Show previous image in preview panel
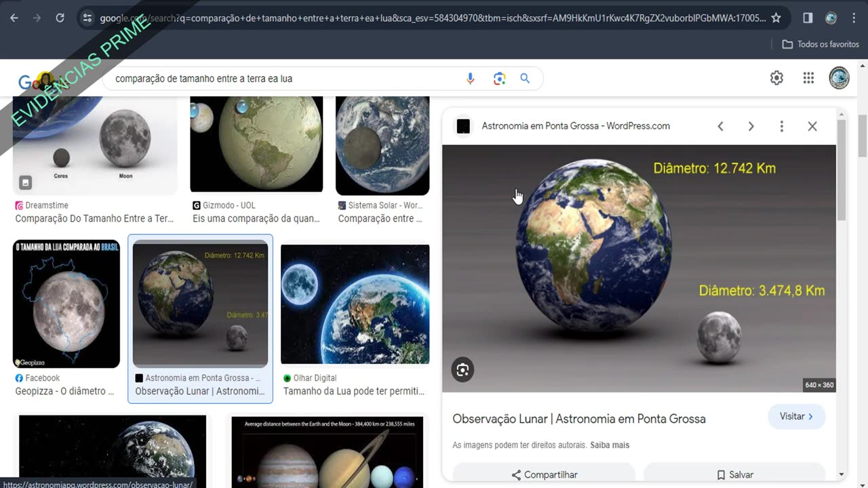The width and height of the screenshot is (868, 488). coord(720,126)
